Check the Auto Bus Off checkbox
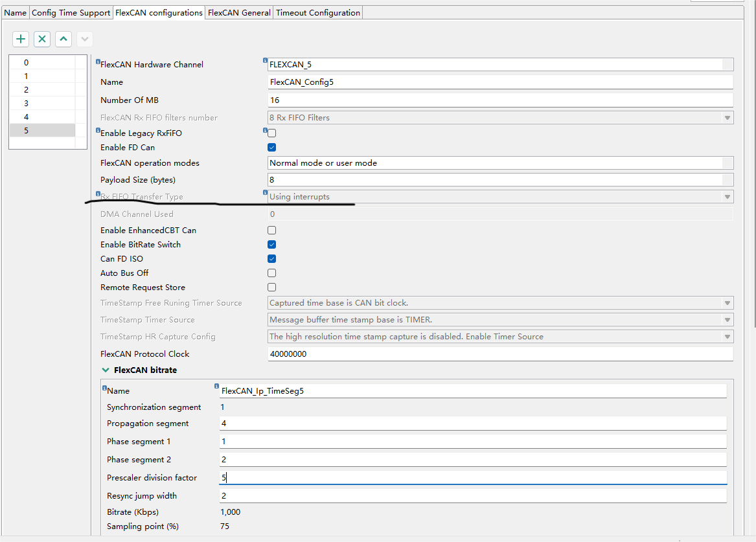Image resolution: width=756 pixels, height=542 pixels. (272, 273)
